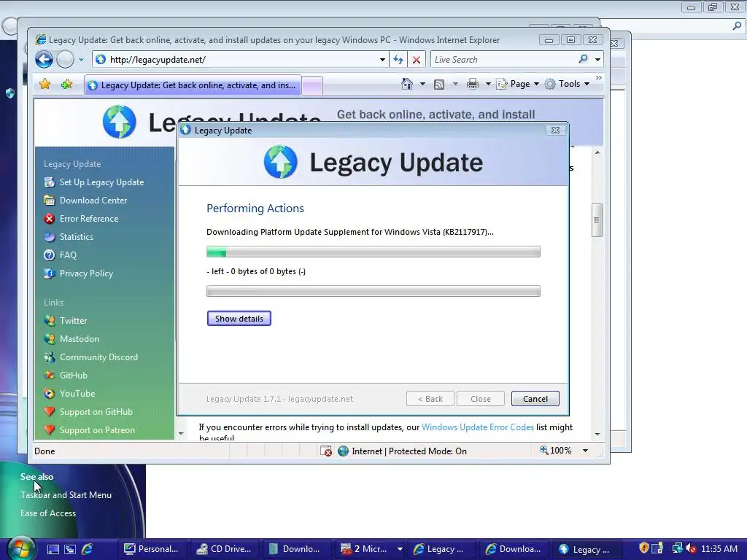Screen dimensions: 747x560
Task: Switch to the Personal... taskbar item
Action: click(152, 549)
